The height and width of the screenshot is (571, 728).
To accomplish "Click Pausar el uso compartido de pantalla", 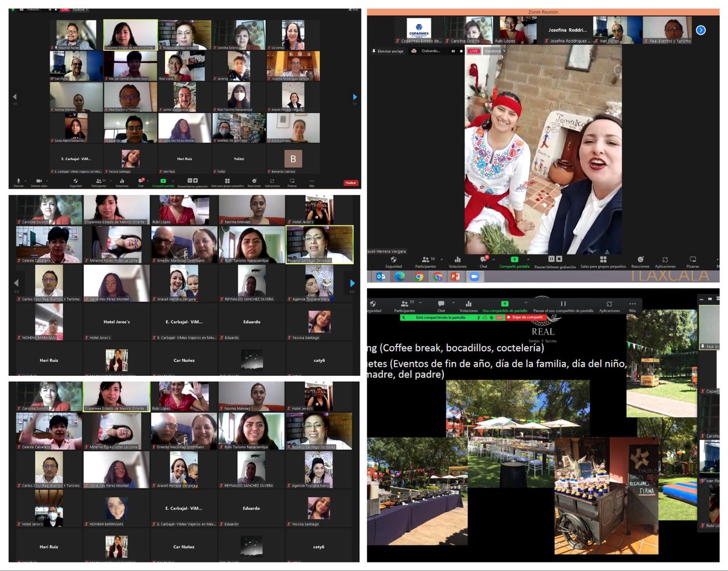I will pyautogui.click(x=563, y=306).
